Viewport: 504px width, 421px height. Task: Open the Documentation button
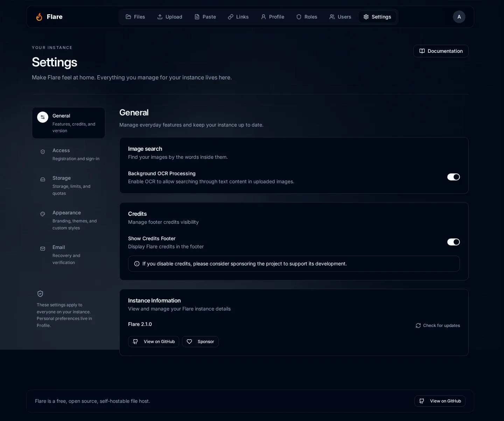[x=441, y=51]
